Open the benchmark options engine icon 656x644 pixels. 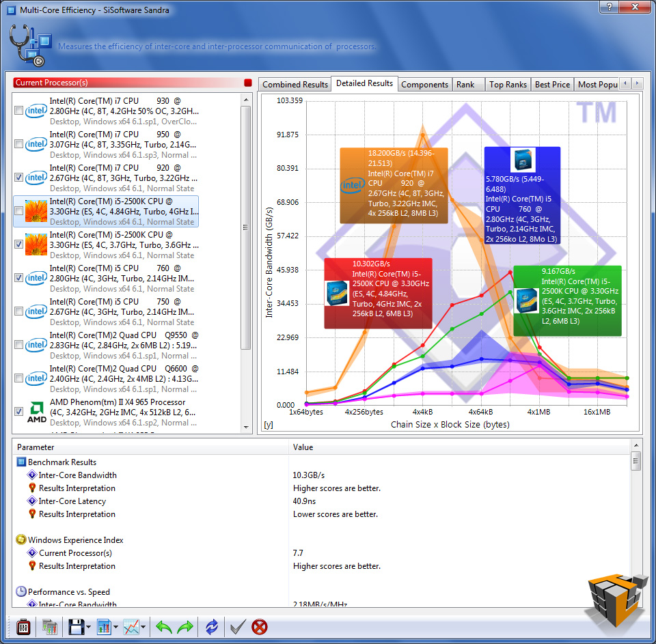pos(23,627)
